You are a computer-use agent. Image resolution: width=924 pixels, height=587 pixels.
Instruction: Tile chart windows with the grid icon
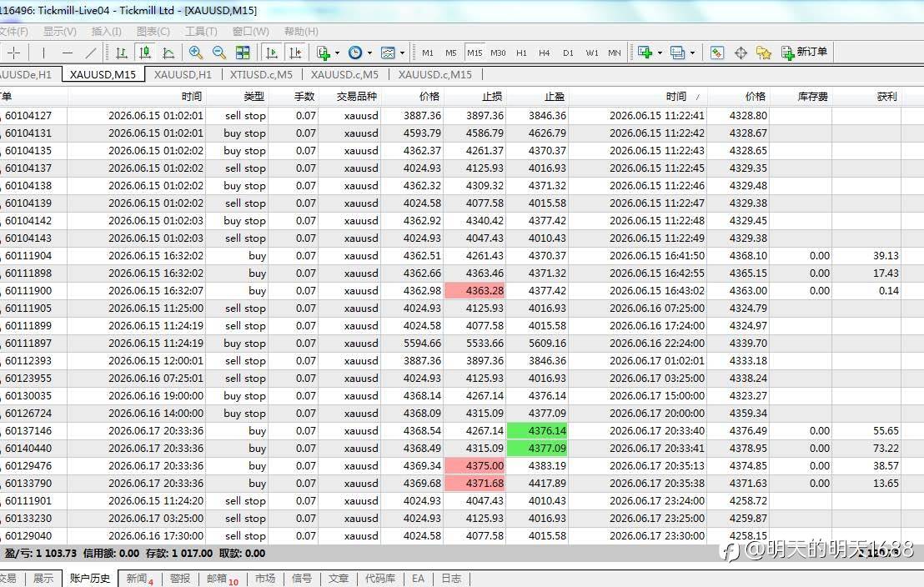point(243,53)
